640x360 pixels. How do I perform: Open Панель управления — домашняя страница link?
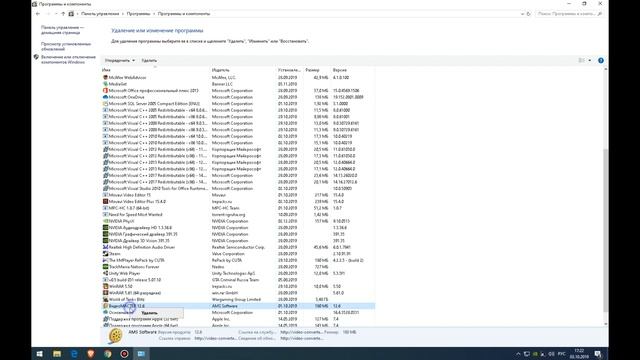(62, 30)
